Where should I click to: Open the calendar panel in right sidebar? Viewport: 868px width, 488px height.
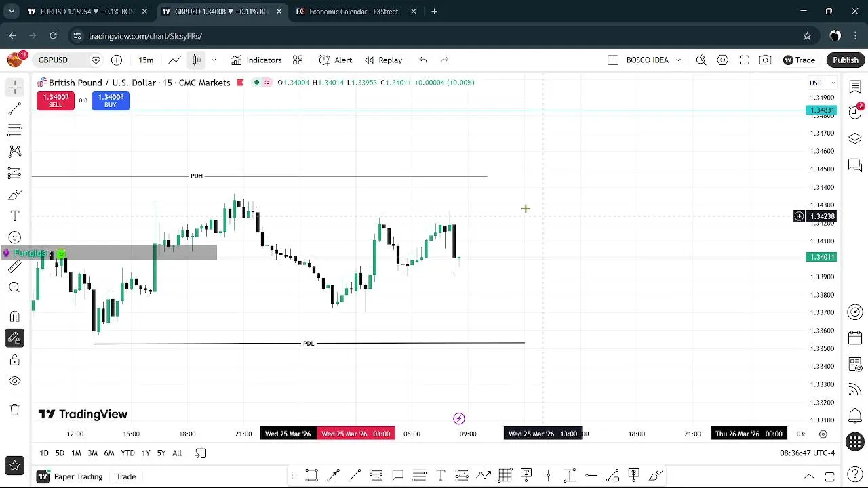point(855,338)
